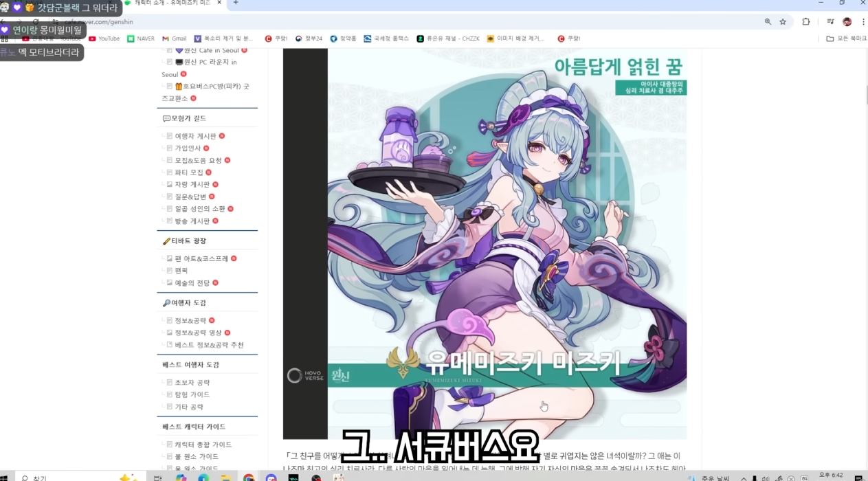This screenshot has height=481, width=868.
Task: Open the 정부24 bookmark
Action: tap(309, 38)
